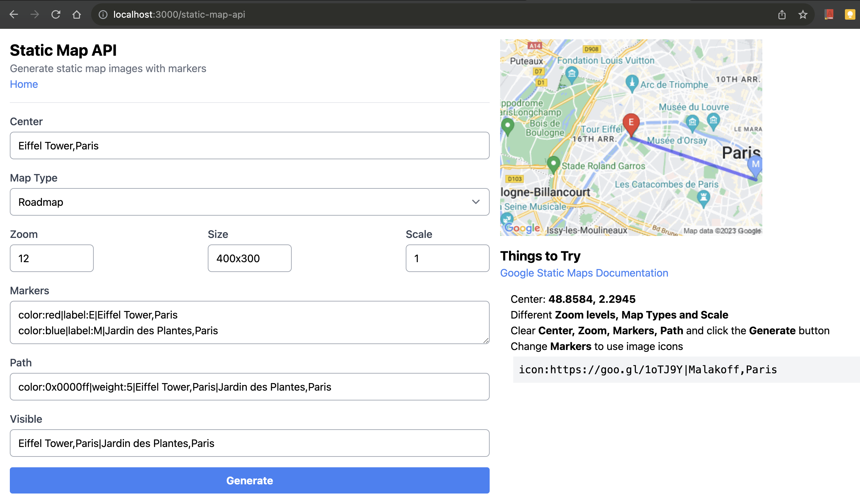Click the Zoom value input field

pyautogui.click(x=51, y=258)
